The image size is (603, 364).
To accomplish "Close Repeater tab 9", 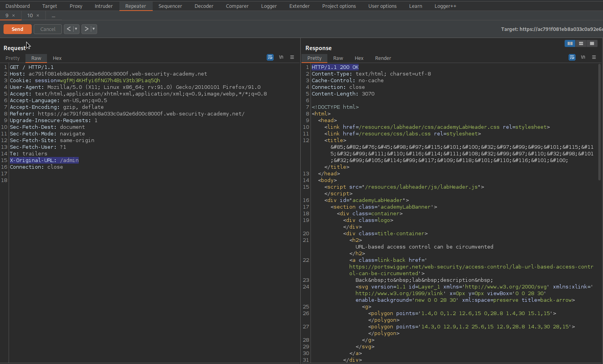I will pos(14,16).
